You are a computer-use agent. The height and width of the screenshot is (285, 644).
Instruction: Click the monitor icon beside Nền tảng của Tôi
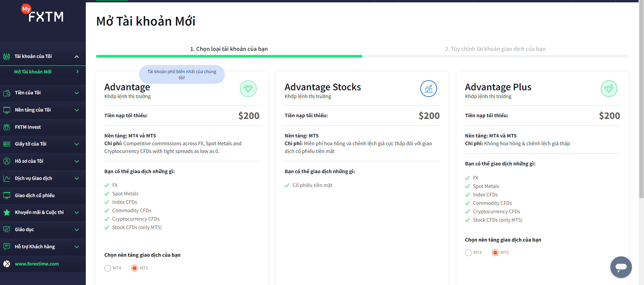click(x=7, y=110)
